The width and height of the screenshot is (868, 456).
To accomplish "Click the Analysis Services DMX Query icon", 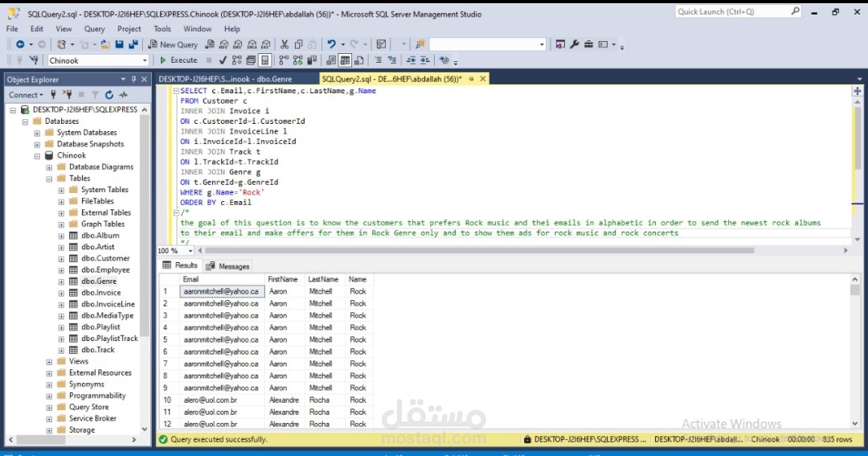I will (237, 44).
